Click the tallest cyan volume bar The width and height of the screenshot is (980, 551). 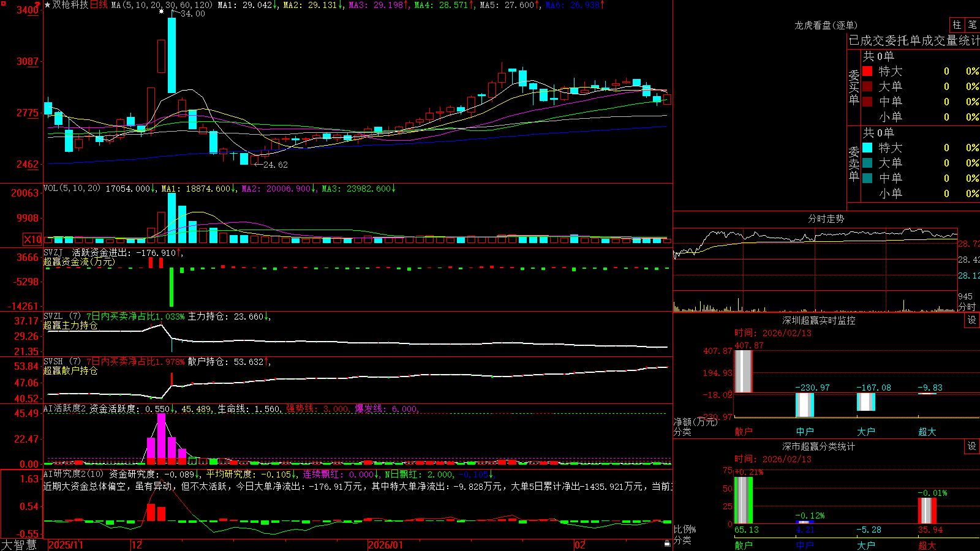pos(171,218)
